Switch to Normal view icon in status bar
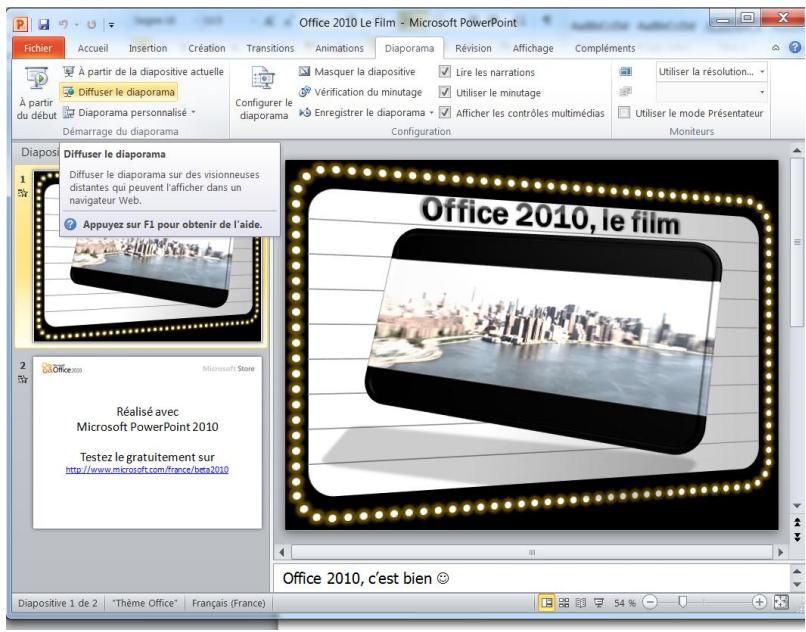The width and height of the screenshot is (806, 632). (546, 603)
